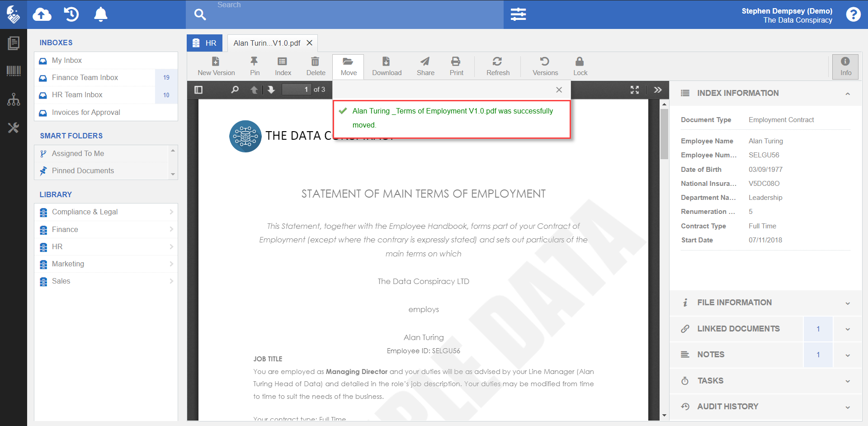Print the document
The height and width of the screenshot is (426, 868).
point(456,66)
